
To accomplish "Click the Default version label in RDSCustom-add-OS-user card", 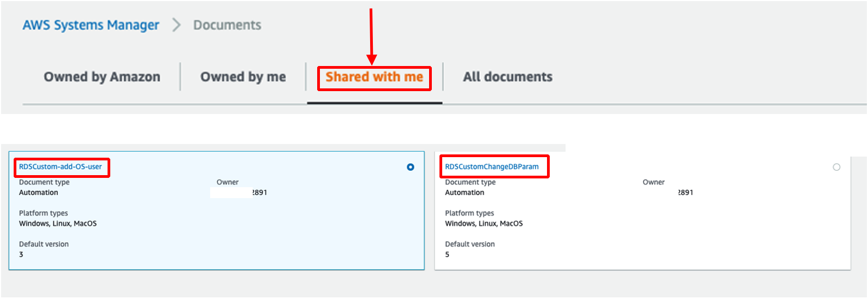I will [44, 244].
